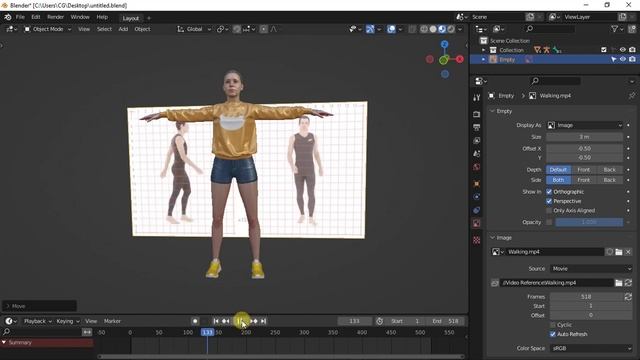This screenshot has width=640, height=360.
Task: Open the Global transform orientation dropdown
Action: pyautogui.click(x=194, y=29)
